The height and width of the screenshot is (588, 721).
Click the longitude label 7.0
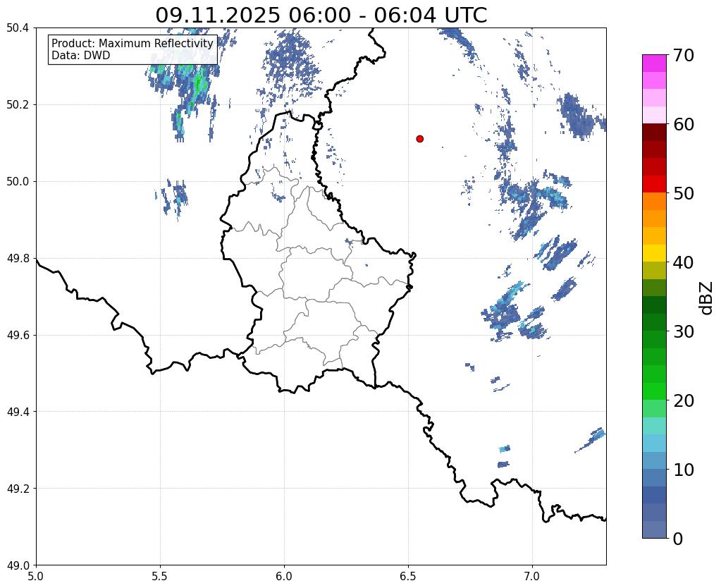(x=533, y=576)
